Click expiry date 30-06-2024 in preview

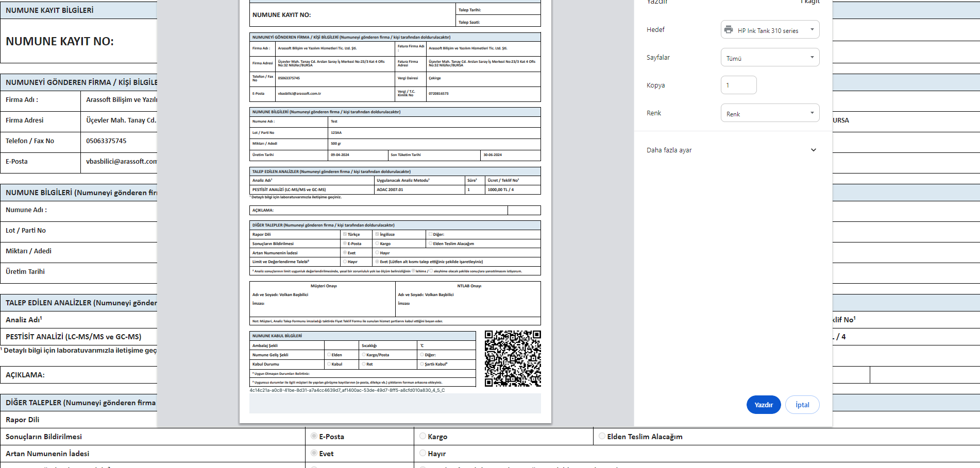point(492,155)
